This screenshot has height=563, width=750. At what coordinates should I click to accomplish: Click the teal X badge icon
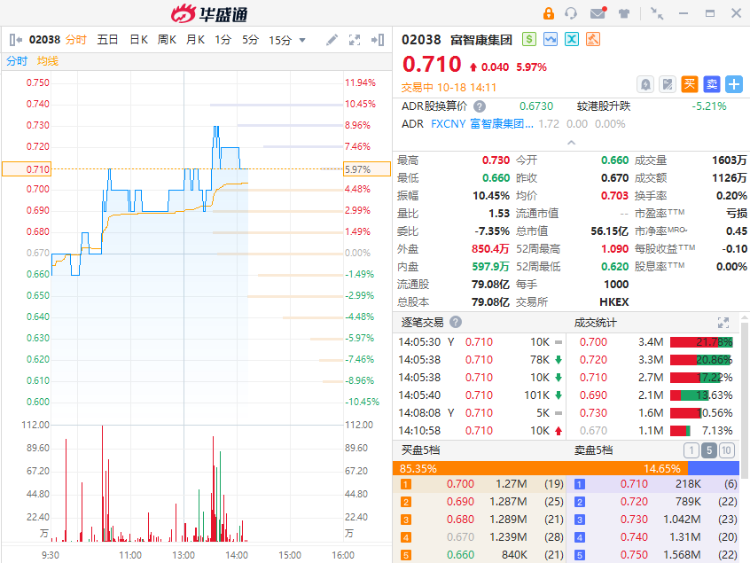coord(572,39)
